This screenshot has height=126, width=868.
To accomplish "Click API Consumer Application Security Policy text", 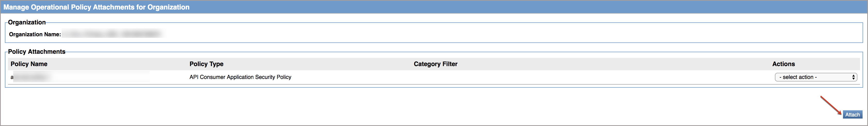I will [x=240, y=77].
